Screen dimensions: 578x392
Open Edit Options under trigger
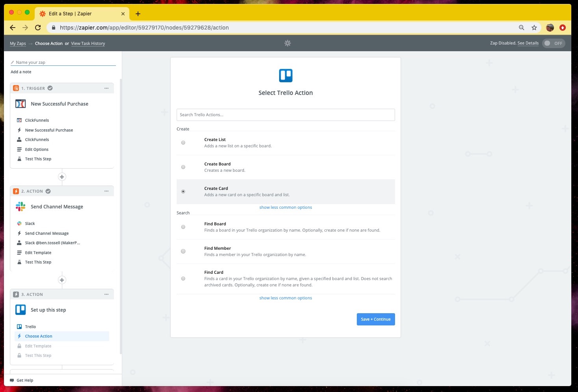[37, 149]
